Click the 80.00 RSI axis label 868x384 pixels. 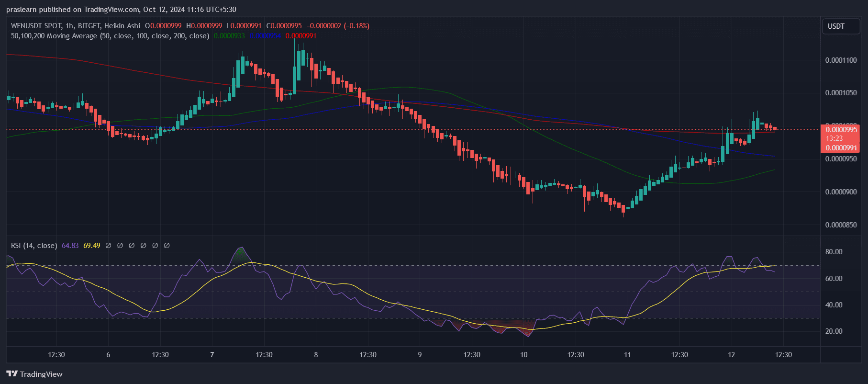coord(834,252)
